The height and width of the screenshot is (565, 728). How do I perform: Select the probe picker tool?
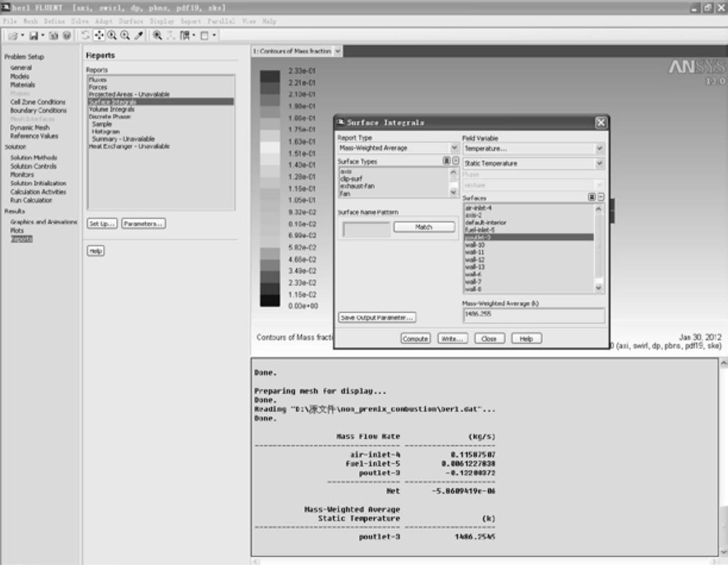(139, 35)
